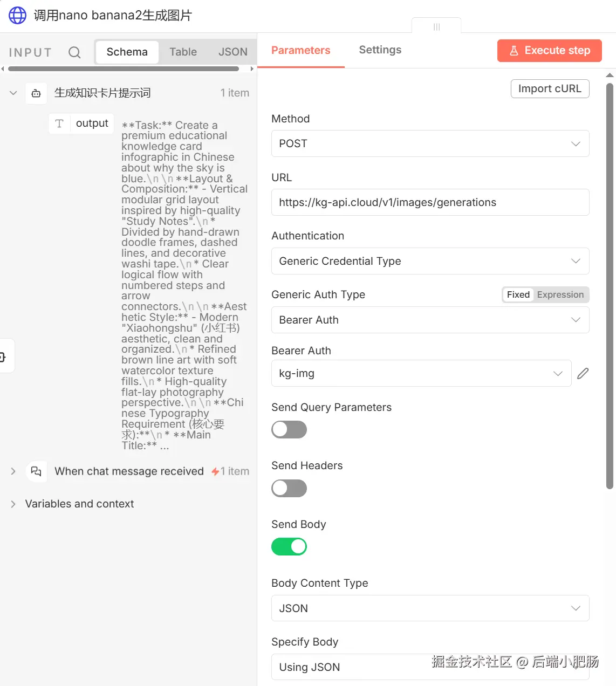The image size is (616, 686).
Task: Click the URL input field
Action: point(430,202)
